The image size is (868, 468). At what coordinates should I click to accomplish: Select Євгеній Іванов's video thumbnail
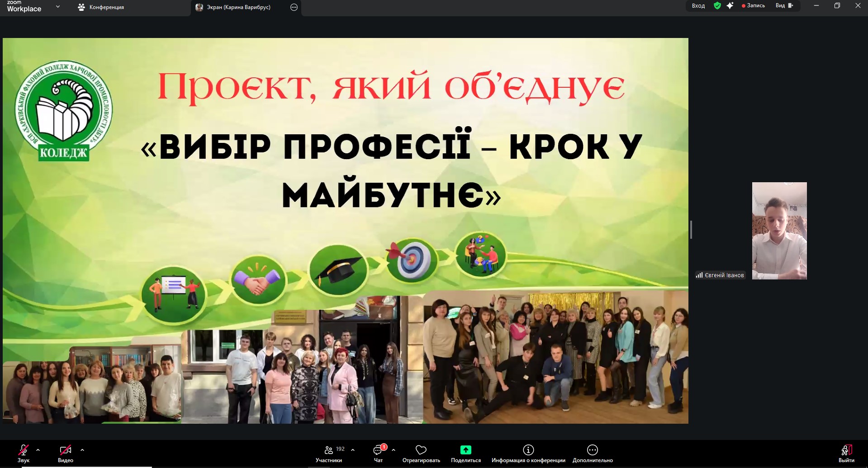coord(779,231)
